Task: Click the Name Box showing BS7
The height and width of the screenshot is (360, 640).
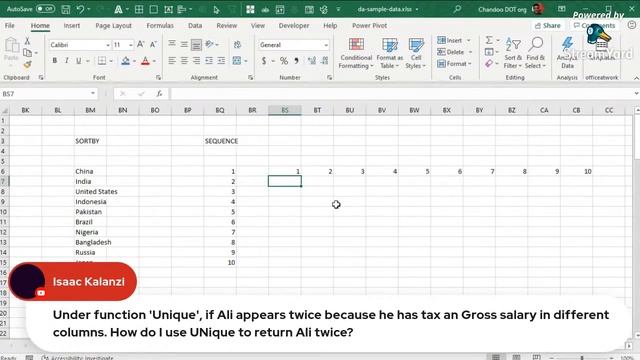Action: tap(48, 94)
